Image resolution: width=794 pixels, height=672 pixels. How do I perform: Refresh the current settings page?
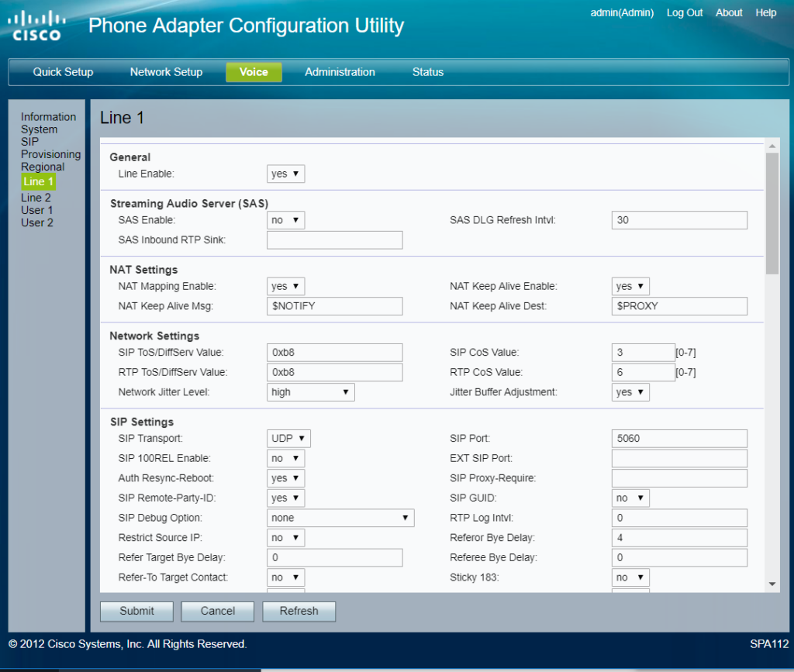299,611
